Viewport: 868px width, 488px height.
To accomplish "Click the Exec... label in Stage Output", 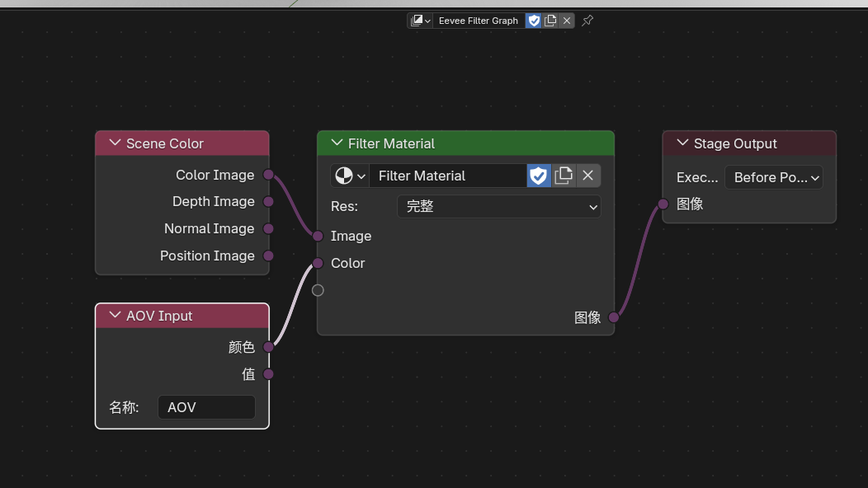I will [x=697, y=177].
